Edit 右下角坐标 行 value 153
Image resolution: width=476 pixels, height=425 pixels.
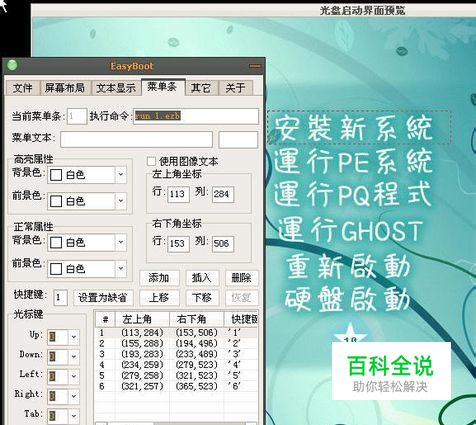(178, 244)
